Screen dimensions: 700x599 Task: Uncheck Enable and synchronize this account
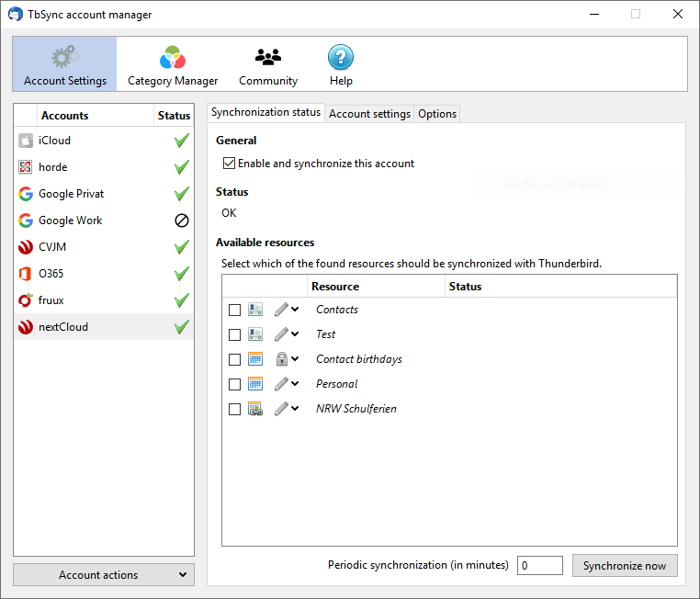pos(229,164)
